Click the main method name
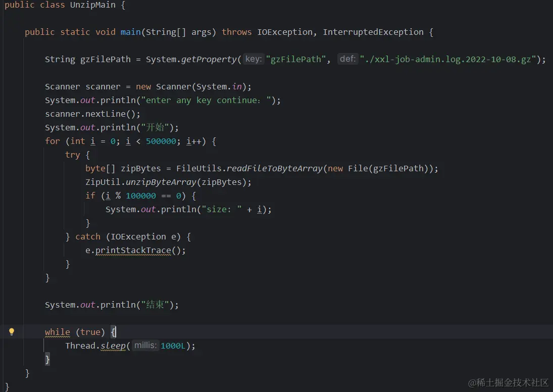The height and width of the screenshot is (392, 553). point(130,32)
